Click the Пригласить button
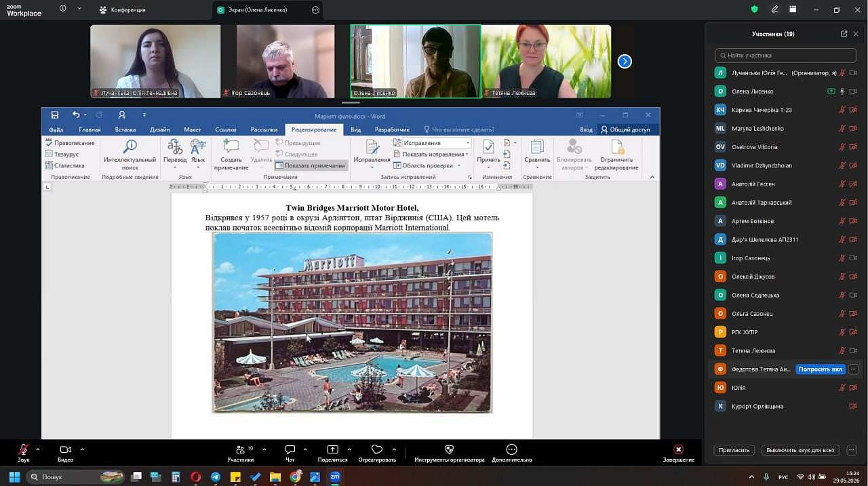The image size is (868, 486). coord(734,450)
